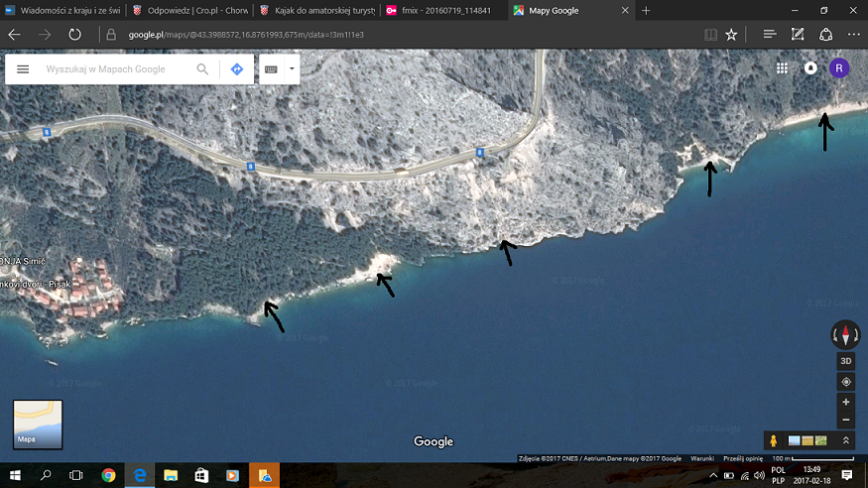Open the Google apps grid
Screen dimensions: 868x488
point(782,68)
